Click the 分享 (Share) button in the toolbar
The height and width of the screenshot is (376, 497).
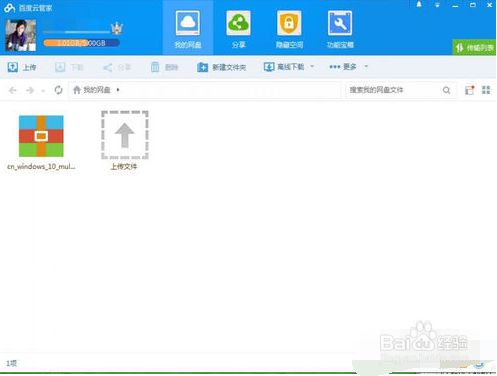pyautogui.click(x=117, y=67)
